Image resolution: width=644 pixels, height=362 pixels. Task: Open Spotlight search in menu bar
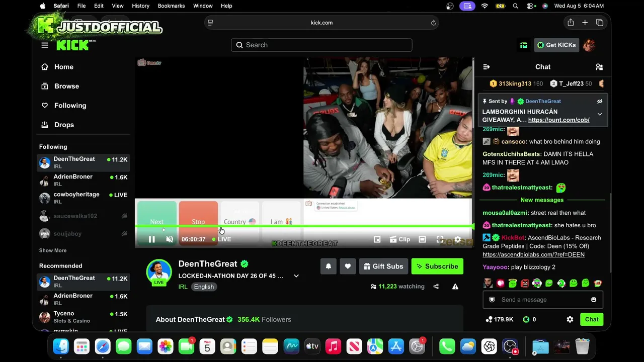(x=515, y=6)
